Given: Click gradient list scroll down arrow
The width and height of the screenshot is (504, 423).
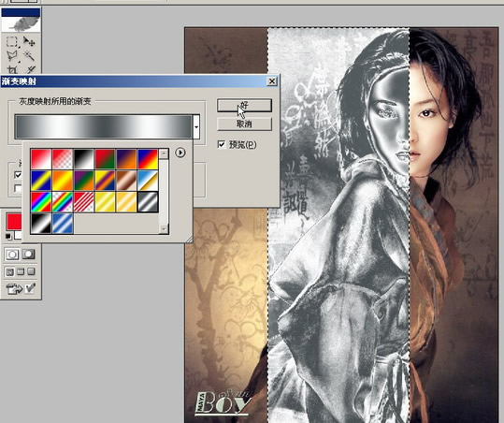Looking at the screenshot, I should (x=164, y=228).
